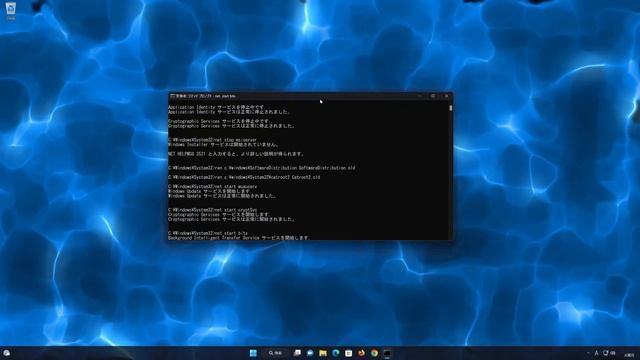Screen dimensions: 640x360
Task: Open File Explorer from the taskbar
Action: click(x=323, y=353)
